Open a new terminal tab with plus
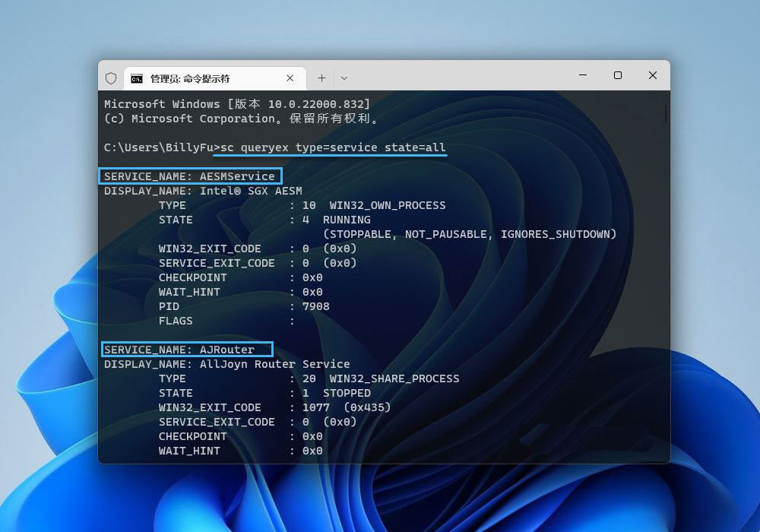760x532 pixels. 321,78
